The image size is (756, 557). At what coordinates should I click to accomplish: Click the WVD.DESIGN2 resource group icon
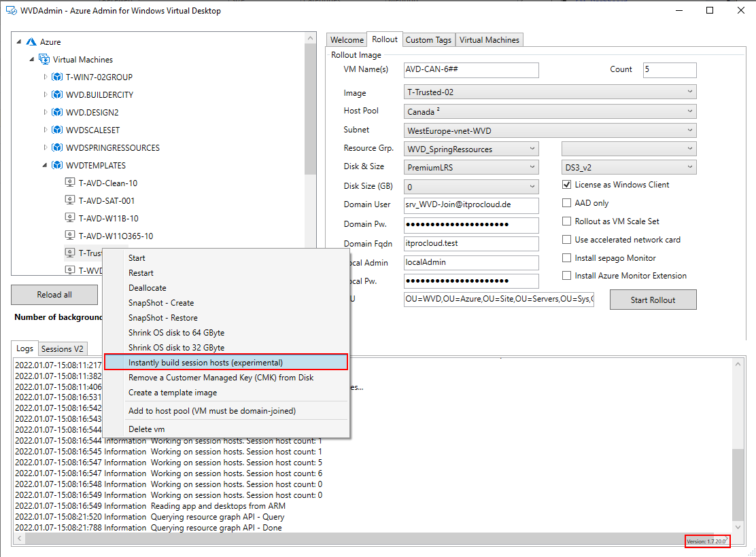(x=57, y=112)
